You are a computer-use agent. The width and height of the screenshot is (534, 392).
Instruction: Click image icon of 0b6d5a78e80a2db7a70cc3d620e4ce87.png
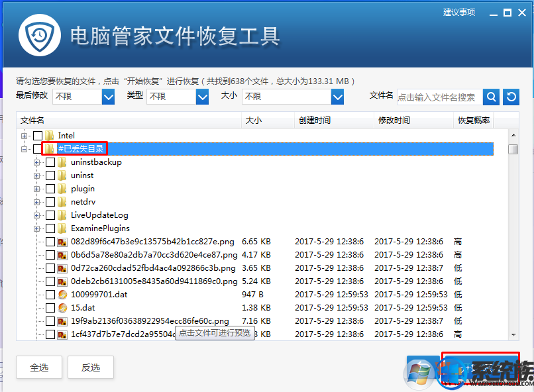(62, 255)
